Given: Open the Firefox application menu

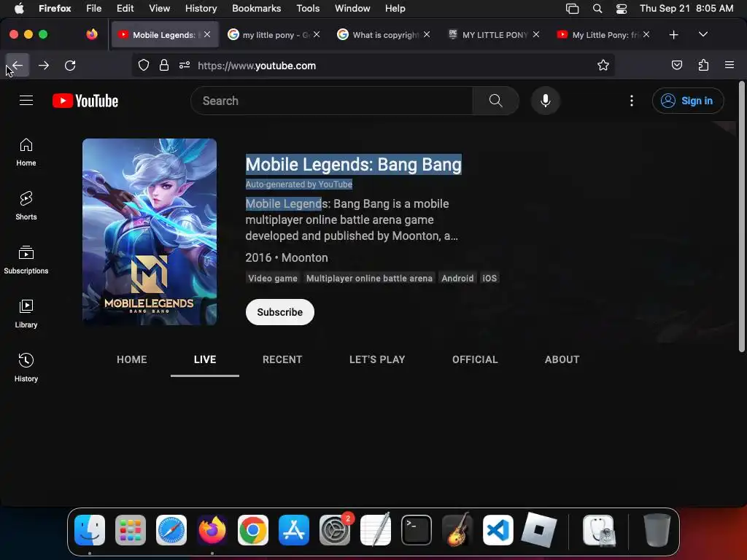Looking at the screenshot, I should (x=729, y=65).
